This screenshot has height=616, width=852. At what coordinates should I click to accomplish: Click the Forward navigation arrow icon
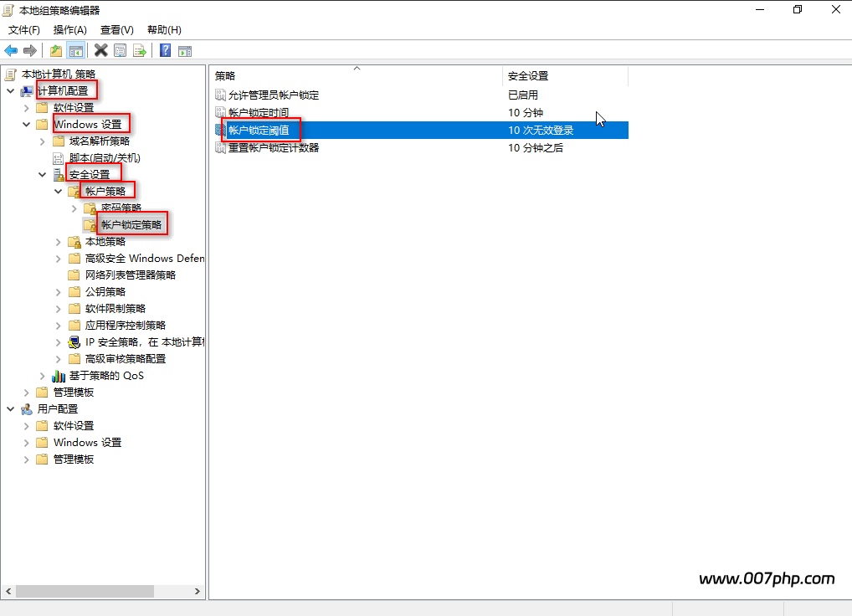(31, 49)
